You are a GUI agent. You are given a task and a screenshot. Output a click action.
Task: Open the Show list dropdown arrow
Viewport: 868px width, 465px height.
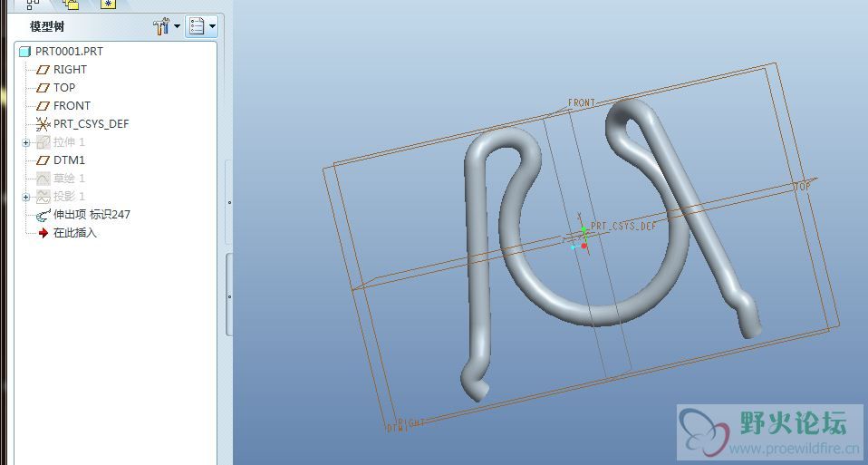(x=212, y=26)
